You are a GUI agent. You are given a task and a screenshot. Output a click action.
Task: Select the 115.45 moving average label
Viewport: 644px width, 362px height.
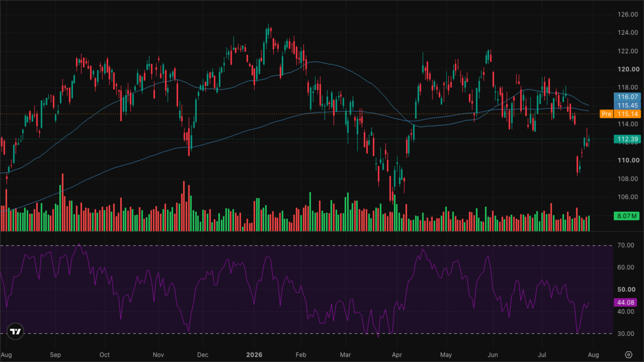tap(627, 105)
